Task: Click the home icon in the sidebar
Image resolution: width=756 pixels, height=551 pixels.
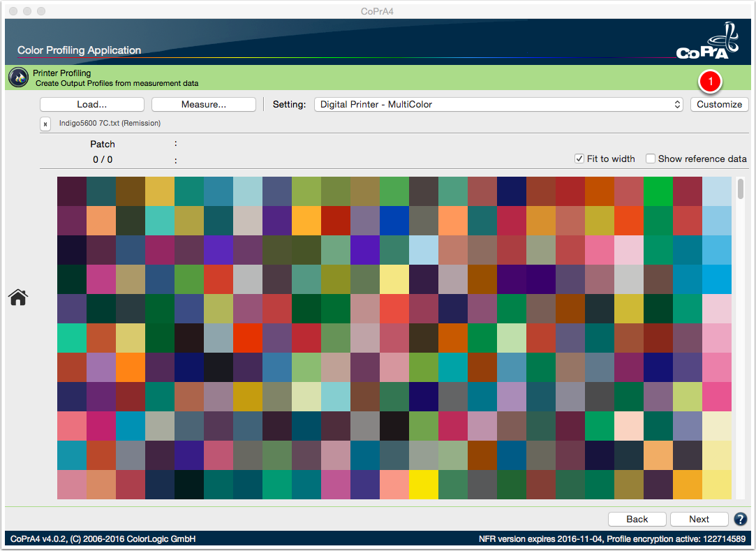Action: [x=18, y=297]
